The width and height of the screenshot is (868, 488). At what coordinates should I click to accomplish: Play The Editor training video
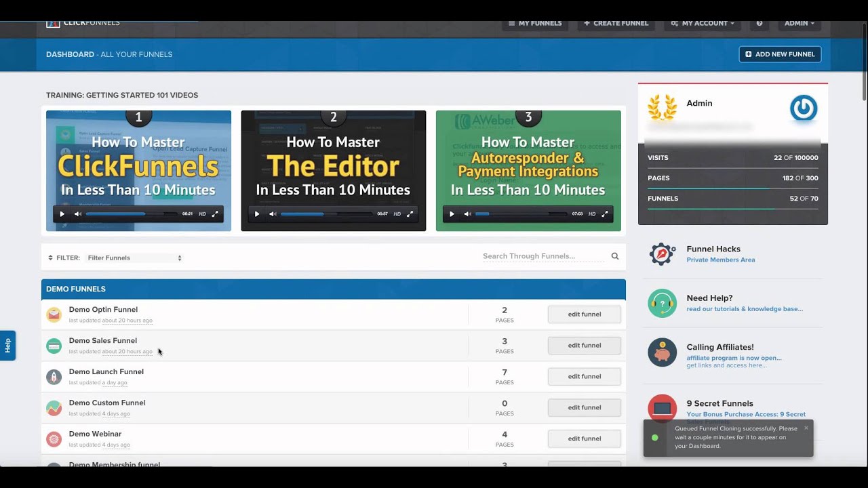pos(257,214)
